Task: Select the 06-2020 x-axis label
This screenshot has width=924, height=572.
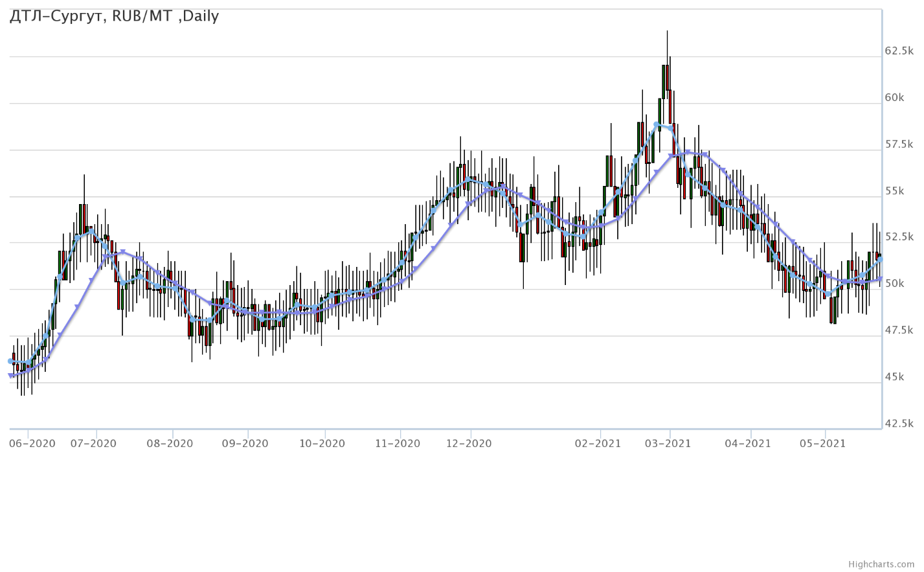Action: coord(32,444)
